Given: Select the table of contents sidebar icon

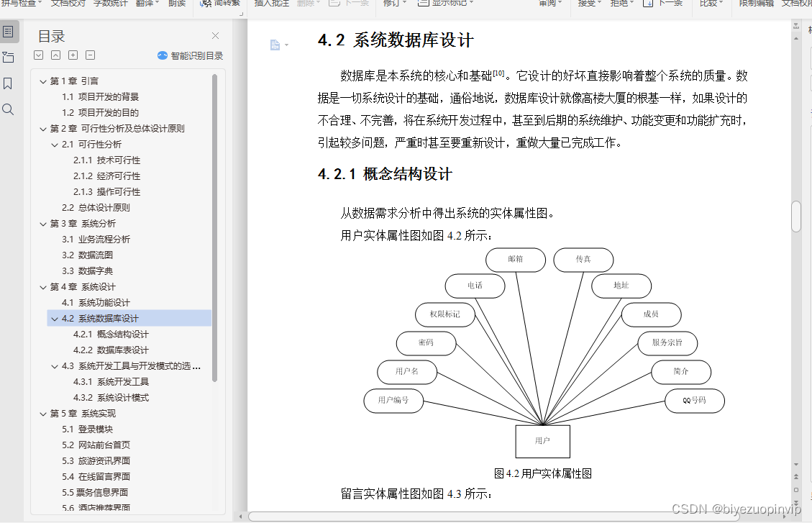Looking at the screenshot, I should 9,32.
